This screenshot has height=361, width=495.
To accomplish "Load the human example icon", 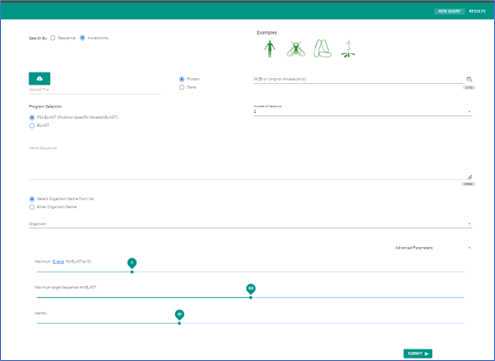I will 270,49.
